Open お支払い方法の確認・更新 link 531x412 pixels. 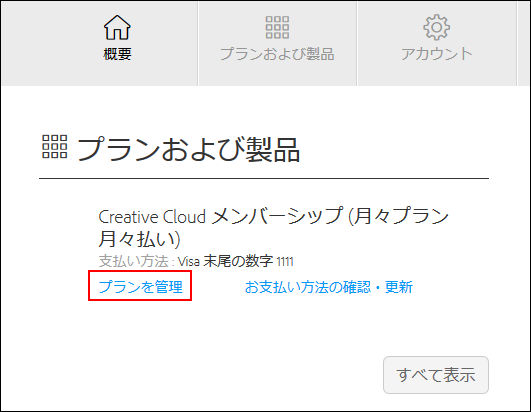point(328,287)
